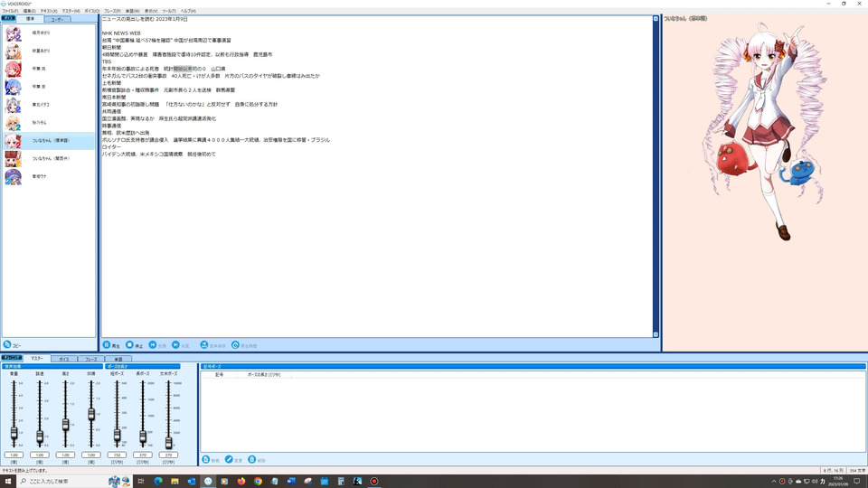
Task: Click the 話速 value input box
Action: coord(40,455)
